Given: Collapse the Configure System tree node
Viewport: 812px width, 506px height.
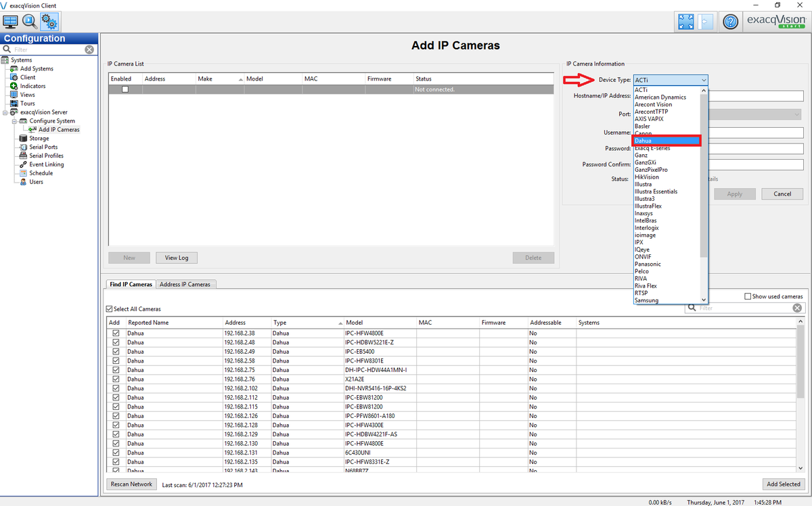Looking at the screenshot, I should 14,121.
